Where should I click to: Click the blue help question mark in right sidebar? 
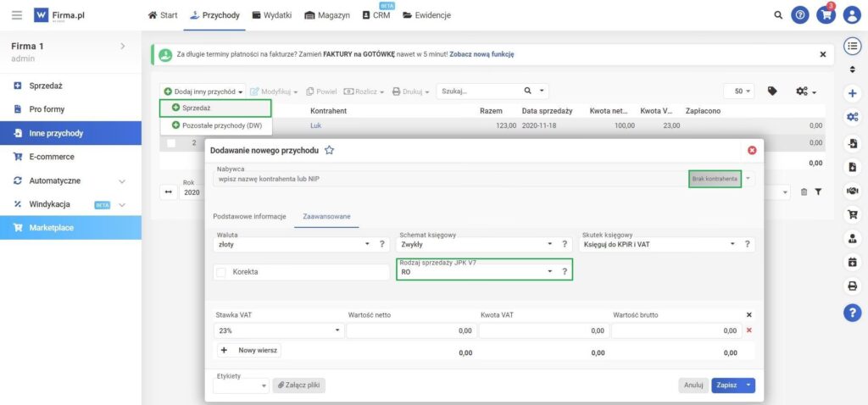point(852,312)
